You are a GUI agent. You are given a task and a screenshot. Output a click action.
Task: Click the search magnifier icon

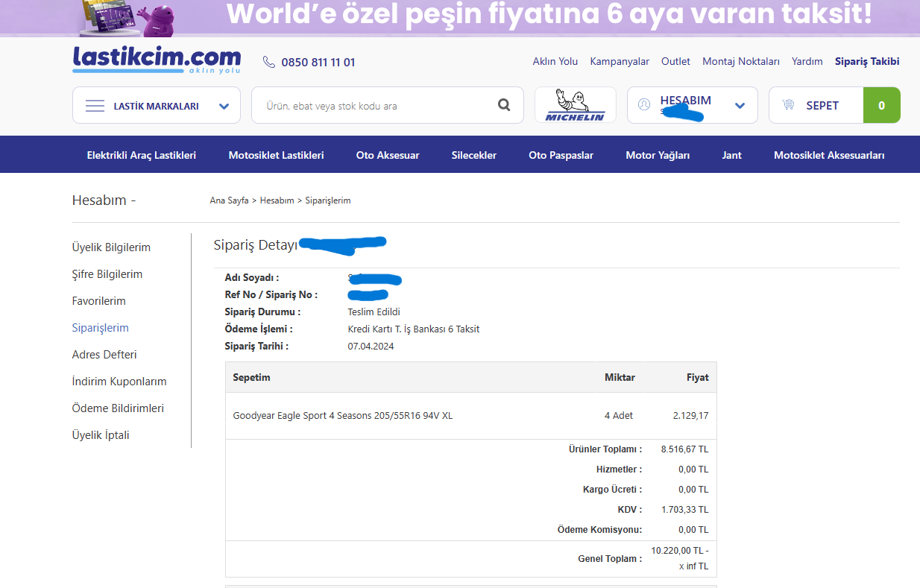(x=504, y=105)
